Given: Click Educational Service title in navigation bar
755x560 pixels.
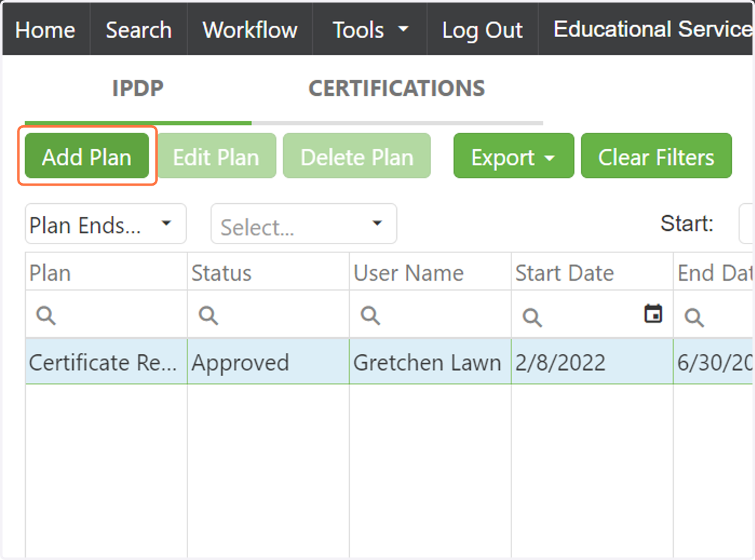Looking at the screenshot, I should pyautogui.click(x=652, y=29).
